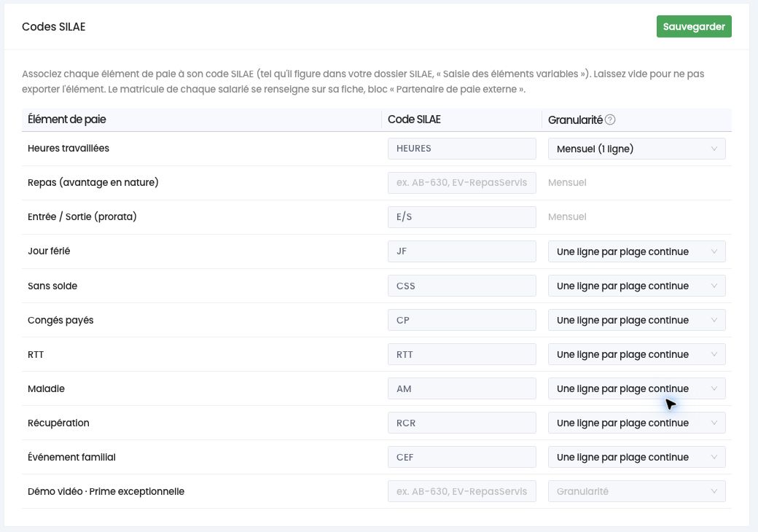The image size is (758, 532).
Task: Click the 'Granularité' column header text
Action: pyautogui.click(x=575, y=120)
